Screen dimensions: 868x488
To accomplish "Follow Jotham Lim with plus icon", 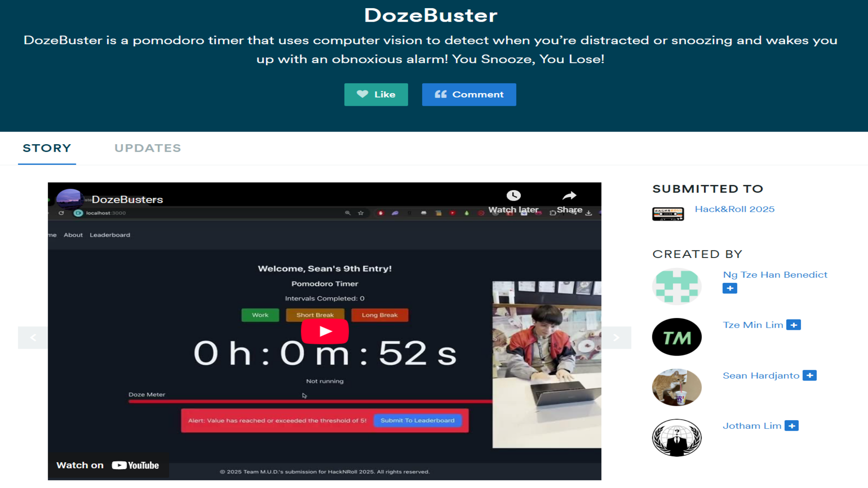I will coord(792,426).
